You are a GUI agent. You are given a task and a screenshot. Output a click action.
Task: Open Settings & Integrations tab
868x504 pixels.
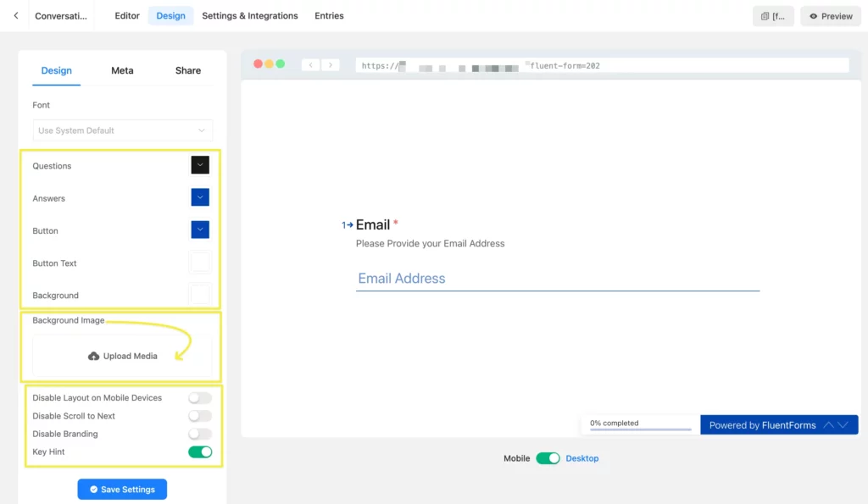click(x=250, y=15)
